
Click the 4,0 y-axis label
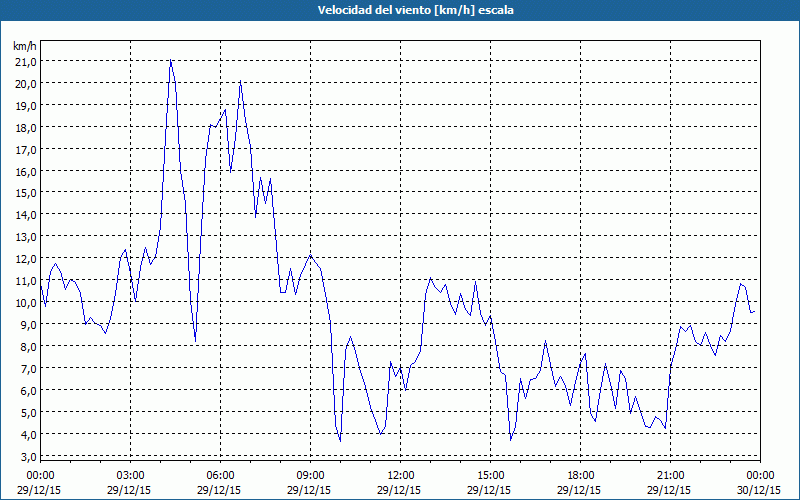[28, 434]
